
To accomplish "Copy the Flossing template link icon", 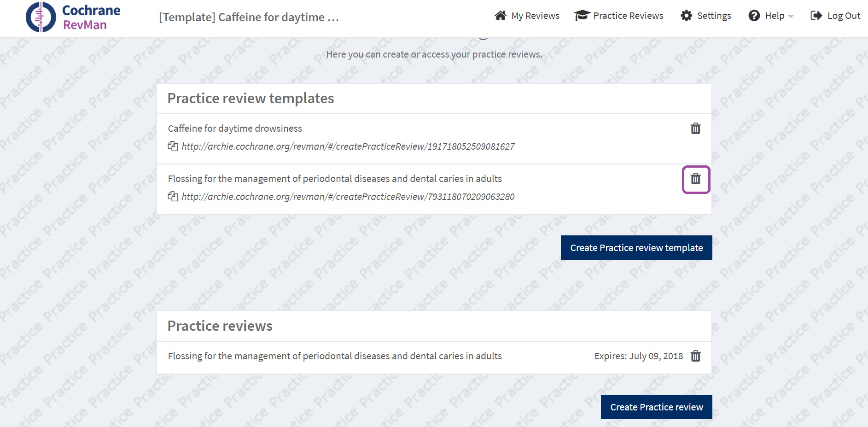I will tap(173, 197).
